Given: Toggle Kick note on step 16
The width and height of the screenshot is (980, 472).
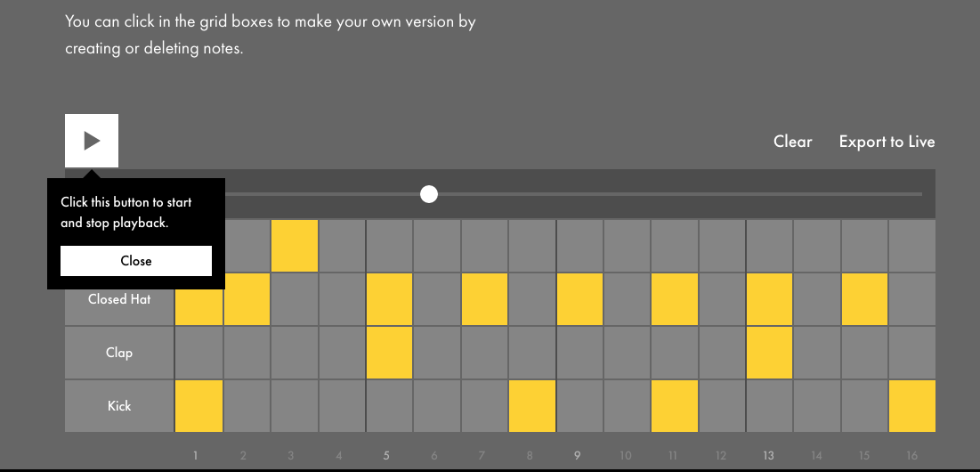Looking at the screenshot, I should tap(911, 406).
